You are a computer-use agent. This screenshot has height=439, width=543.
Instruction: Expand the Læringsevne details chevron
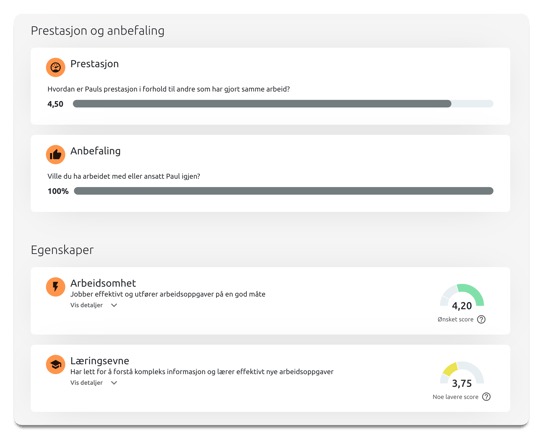[x=114, y=383]
